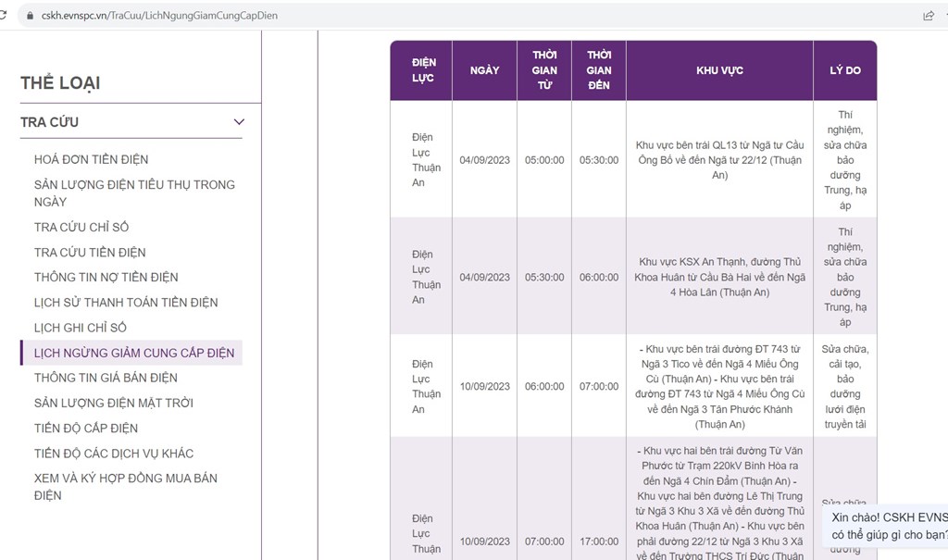Screen dimensions: 948x560
Task: Open LỊCH SỬ THANH TOÁN TIỀN ĐIỆN
Action: tap(126, 303)
